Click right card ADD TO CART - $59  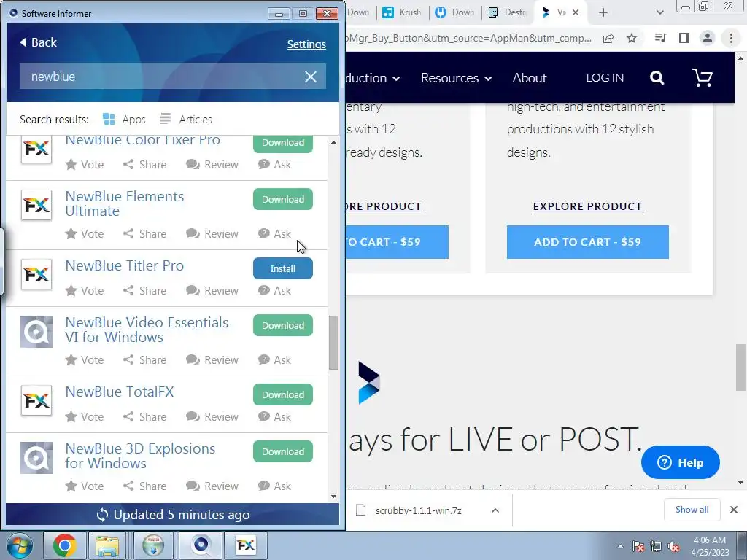pyautogui.click(x=587, y=242)
